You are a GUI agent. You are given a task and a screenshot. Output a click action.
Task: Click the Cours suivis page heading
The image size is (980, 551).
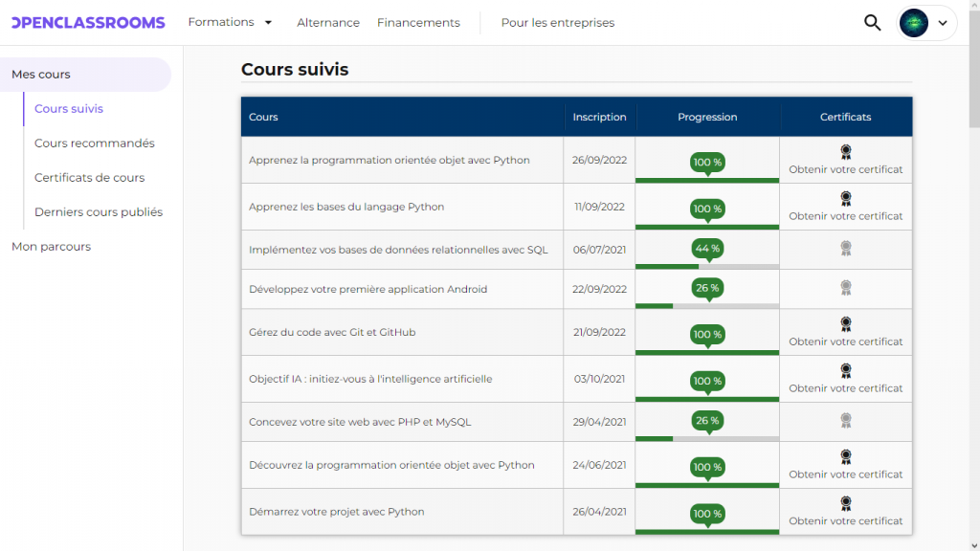[295, 69]
